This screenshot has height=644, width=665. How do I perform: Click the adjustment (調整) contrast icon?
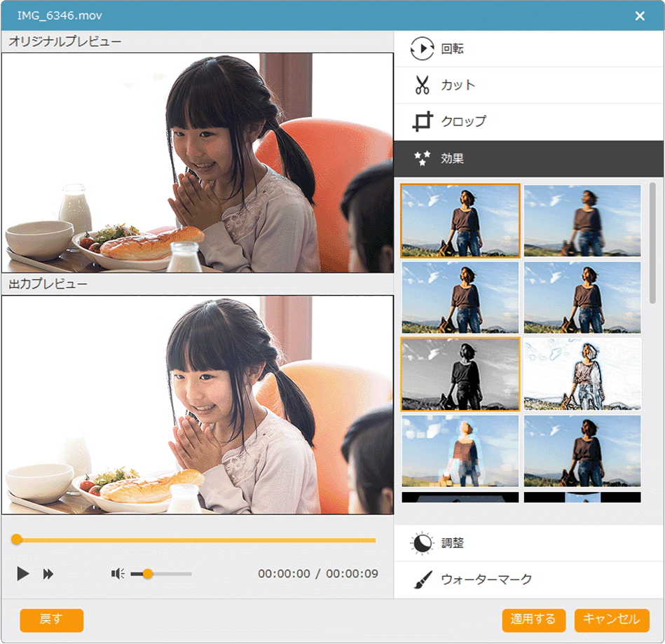tap(422, 544)
